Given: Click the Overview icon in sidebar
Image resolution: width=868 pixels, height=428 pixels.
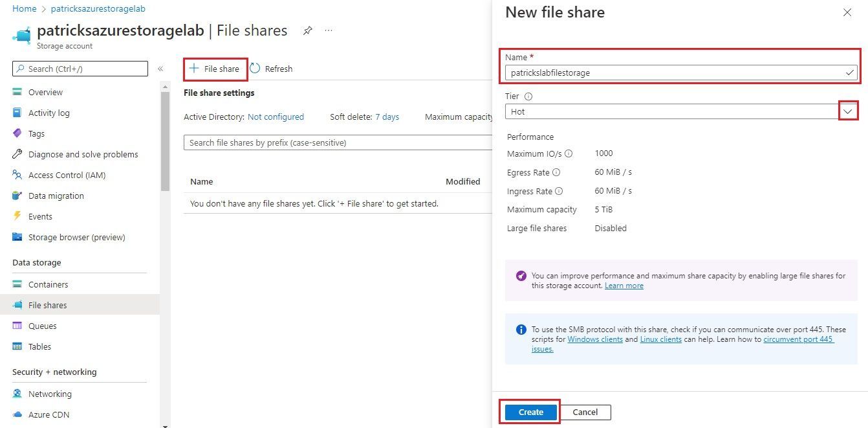Looking at the screenshot, I should [x=17, y=92].
